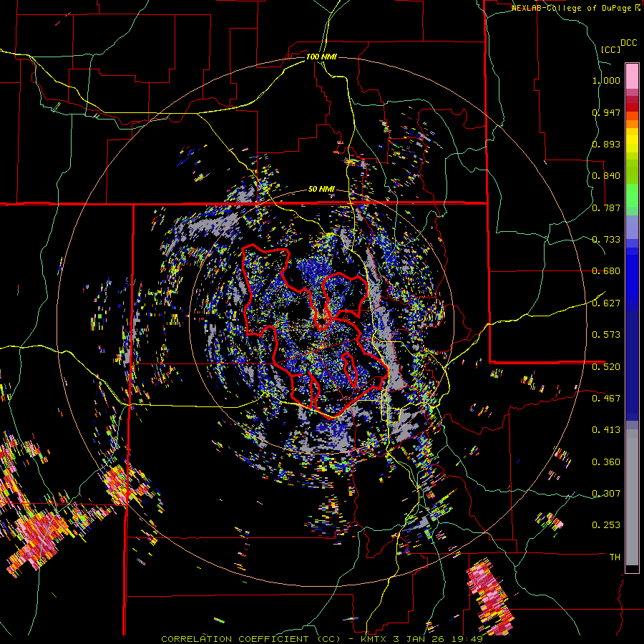Click the gray segment of the color bar
Viewport: 644px width, 644px height.
(x=632, y=497)
